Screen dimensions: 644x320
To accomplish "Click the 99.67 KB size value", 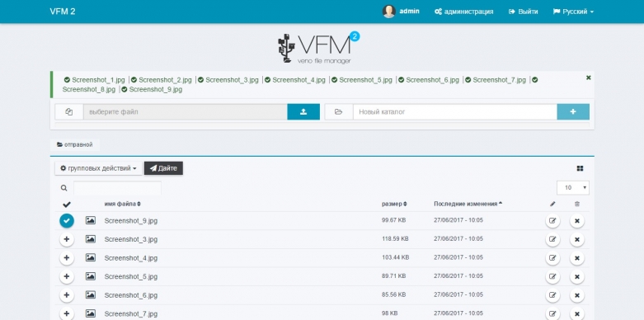I will [393, 220].
